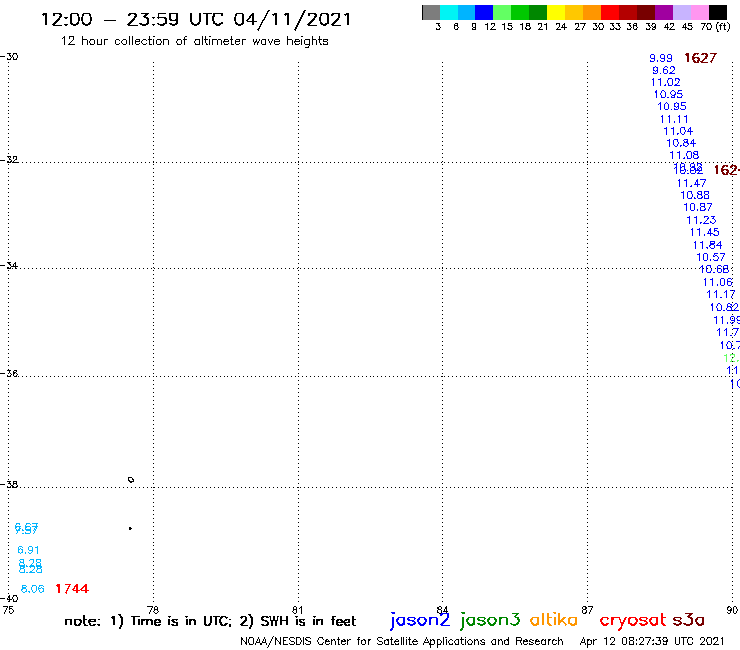Click the wave height reading 11.84

pyautogui.click(x=707, y=245)
